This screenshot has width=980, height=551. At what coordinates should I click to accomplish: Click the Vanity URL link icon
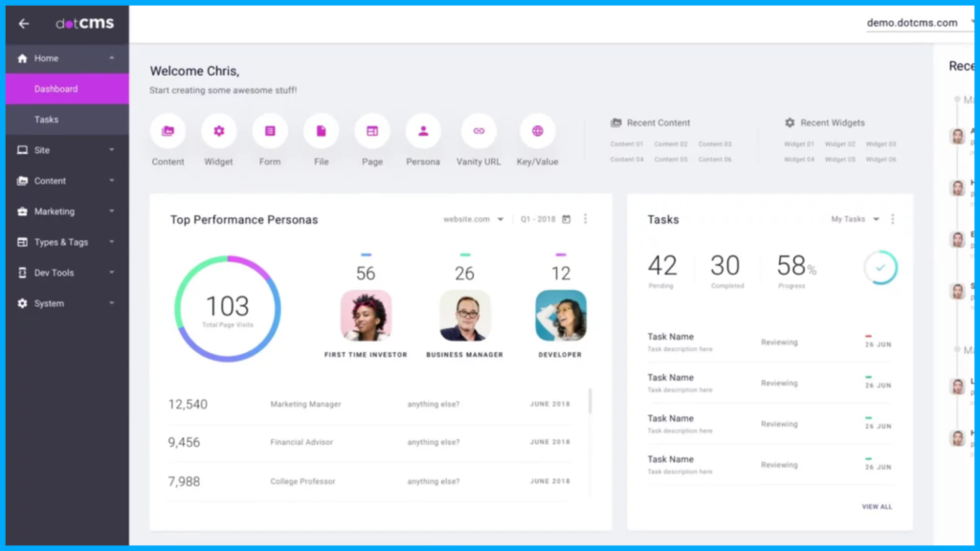click(479, 131)
